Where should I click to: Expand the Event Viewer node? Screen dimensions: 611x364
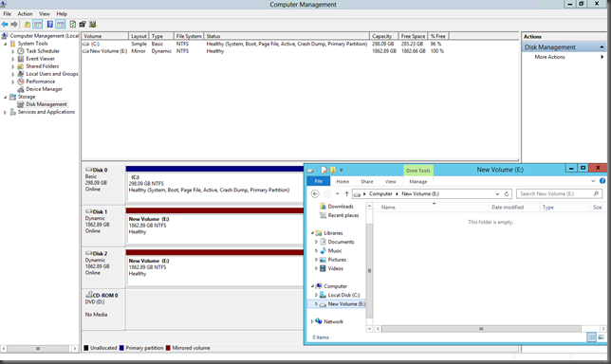click(x=13, y=59)
